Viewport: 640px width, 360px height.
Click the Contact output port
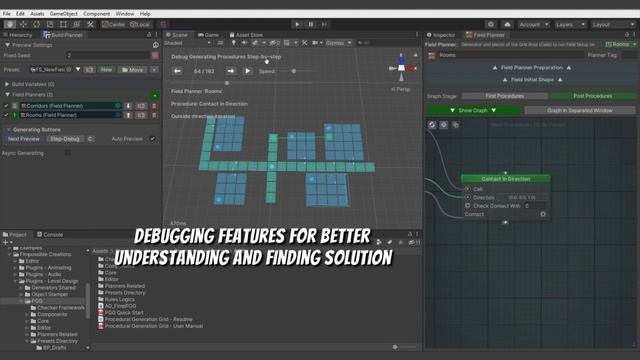[x=543, y=214]
